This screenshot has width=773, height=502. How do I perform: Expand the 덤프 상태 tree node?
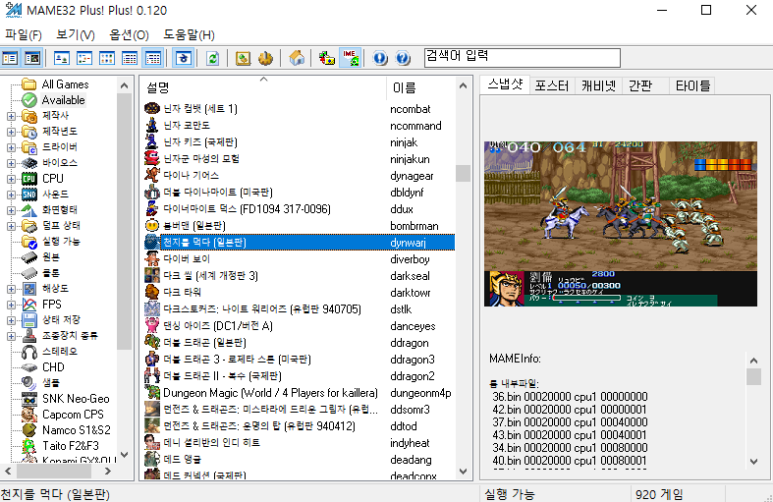11,226
